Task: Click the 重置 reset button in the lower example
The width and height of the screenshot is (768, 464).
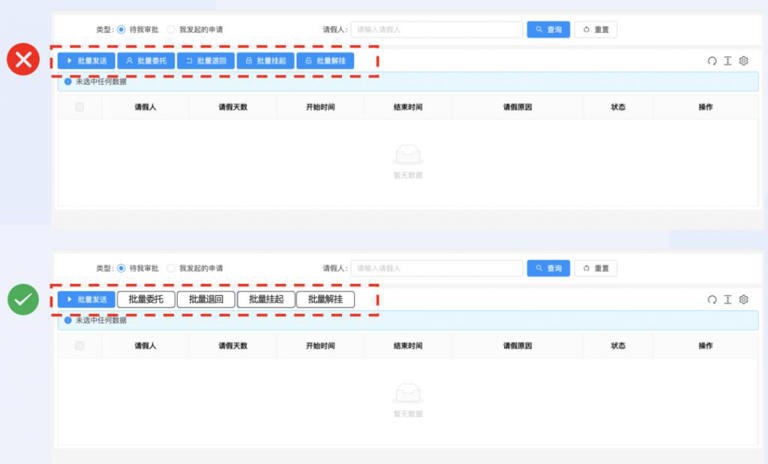Action: 595,268
